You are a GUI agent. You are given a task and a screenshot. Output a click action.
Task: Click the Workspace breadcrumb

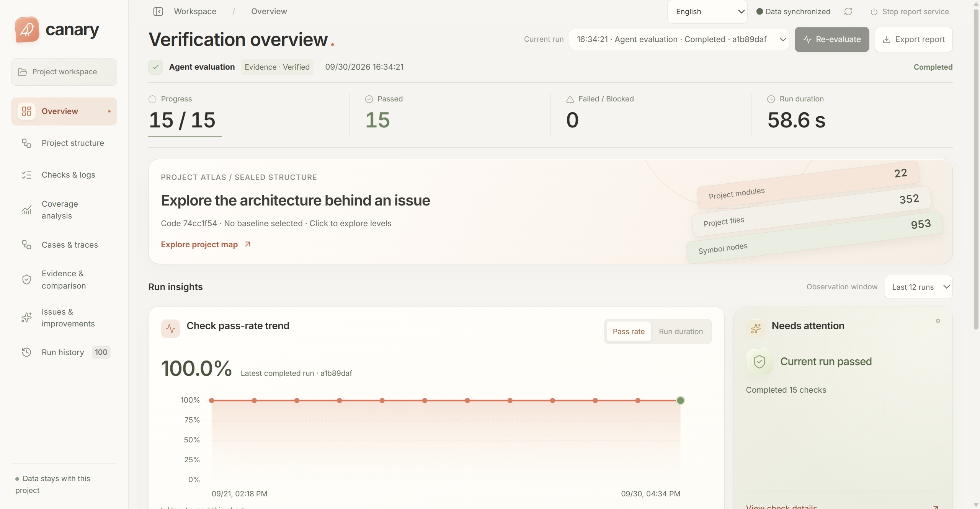click(195, 11)
